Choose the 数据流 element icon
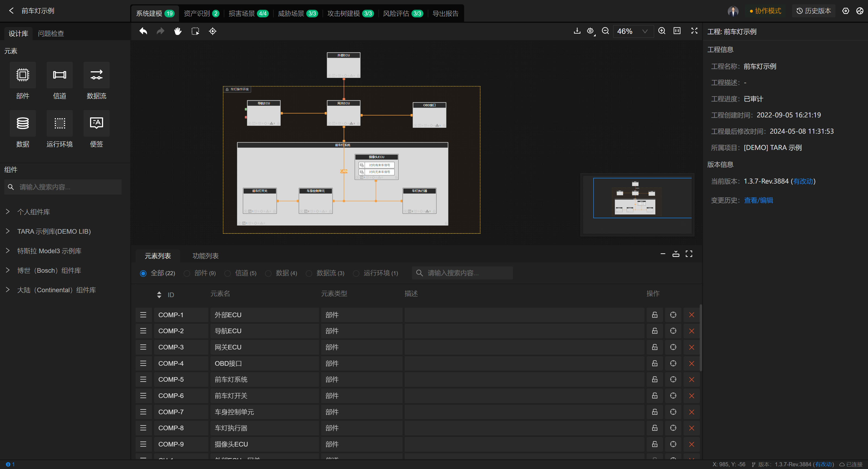The image size is (868, 469). click(96, 75)
